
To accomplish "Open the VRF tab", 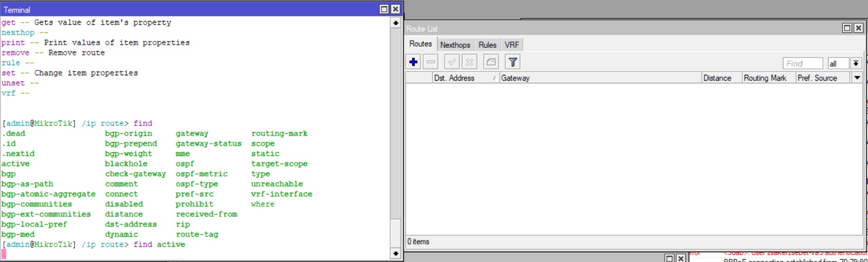I will [512, 45].
